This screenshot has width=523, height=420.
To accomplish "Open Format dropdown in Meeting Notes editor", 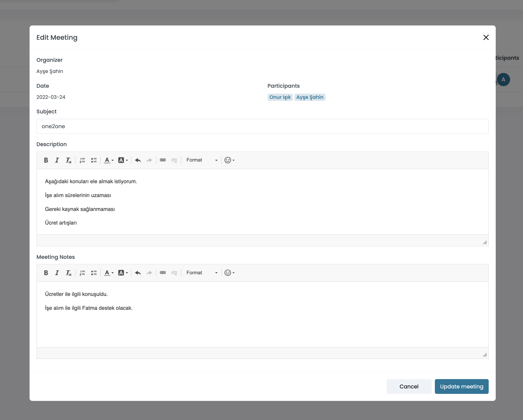I will tap(202, 273).
